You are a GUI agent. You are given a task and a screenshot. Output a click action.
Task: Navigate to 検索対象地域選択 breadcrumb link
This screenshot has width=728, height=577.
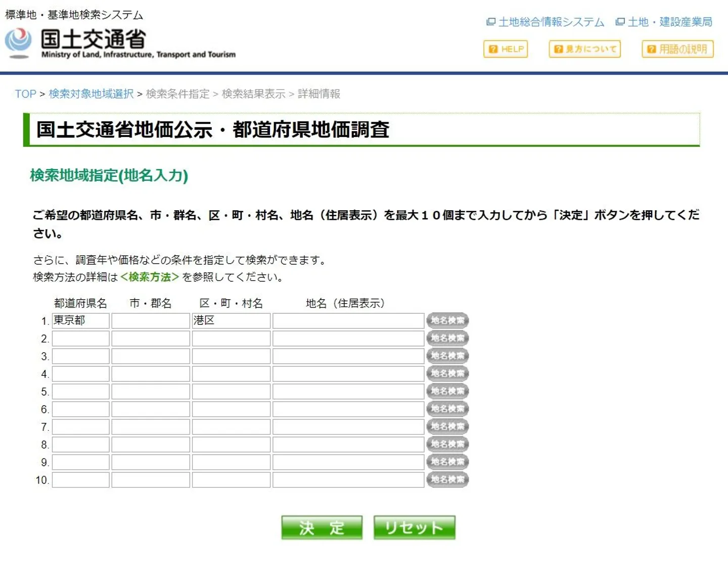point(91,94)
